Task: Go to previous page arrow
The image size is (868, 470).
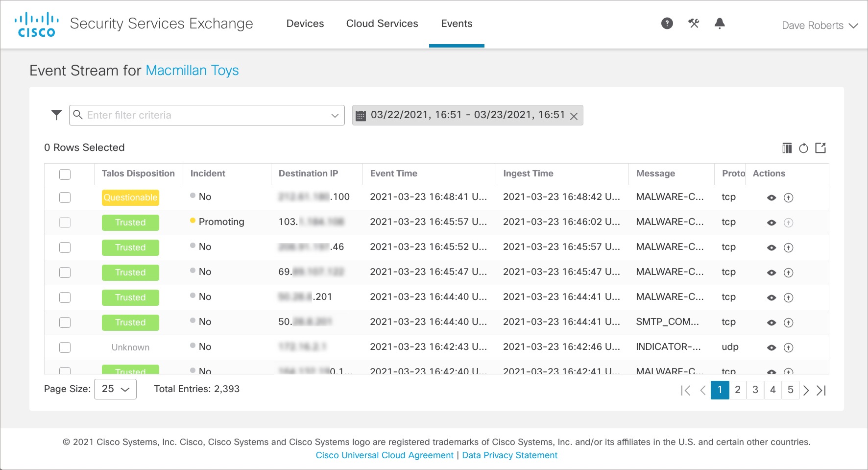Action: [x=703, y=391]
